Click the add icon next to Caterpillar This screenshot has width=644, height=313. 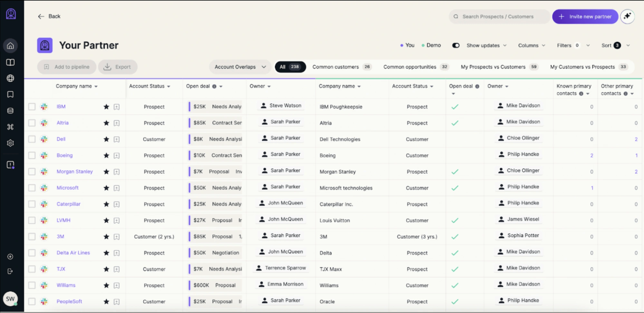(x=117, y=204)
